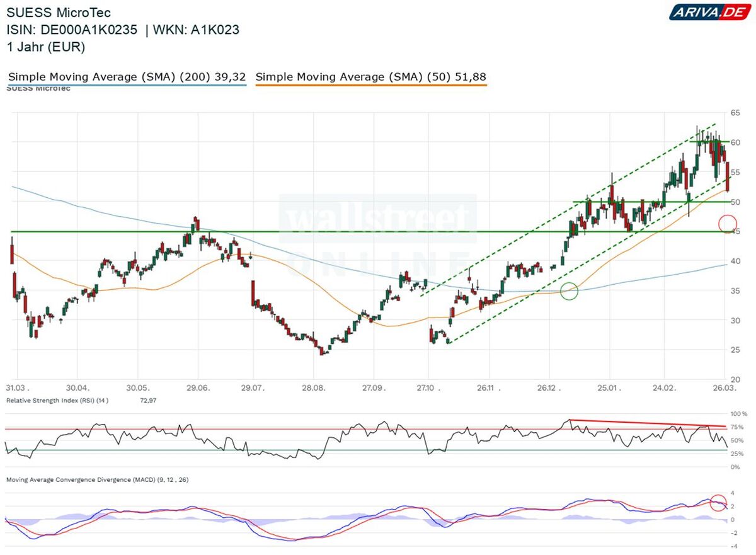
Task: Click the 55 price axis label
Action: tap(735, 172)
